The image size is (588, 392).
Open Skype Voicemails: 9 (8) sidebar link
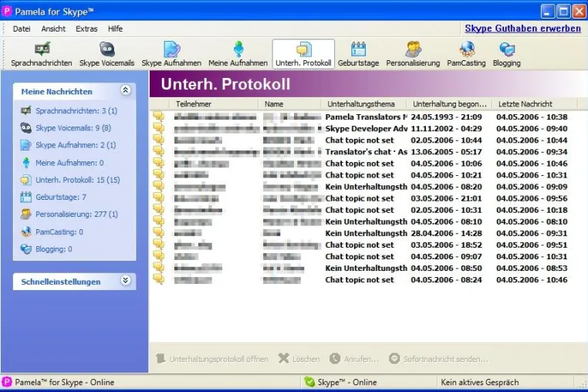(73, 128)
